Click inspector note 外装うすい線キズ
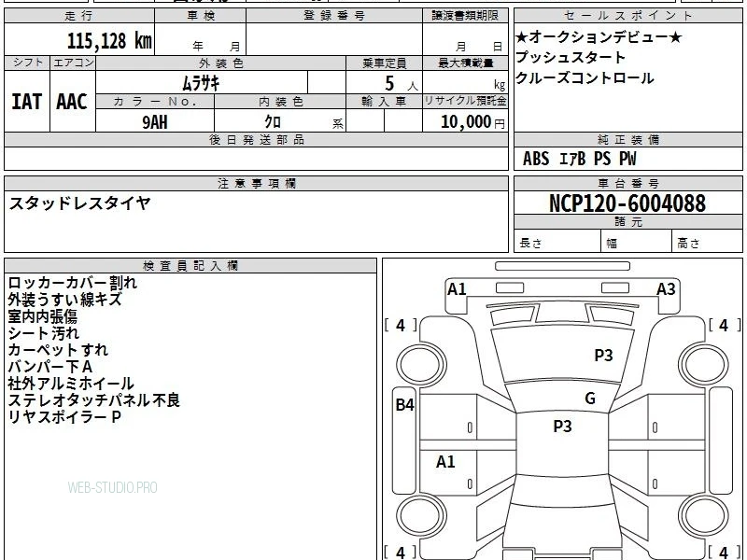 pyautogui.click(x=64, y=300)
